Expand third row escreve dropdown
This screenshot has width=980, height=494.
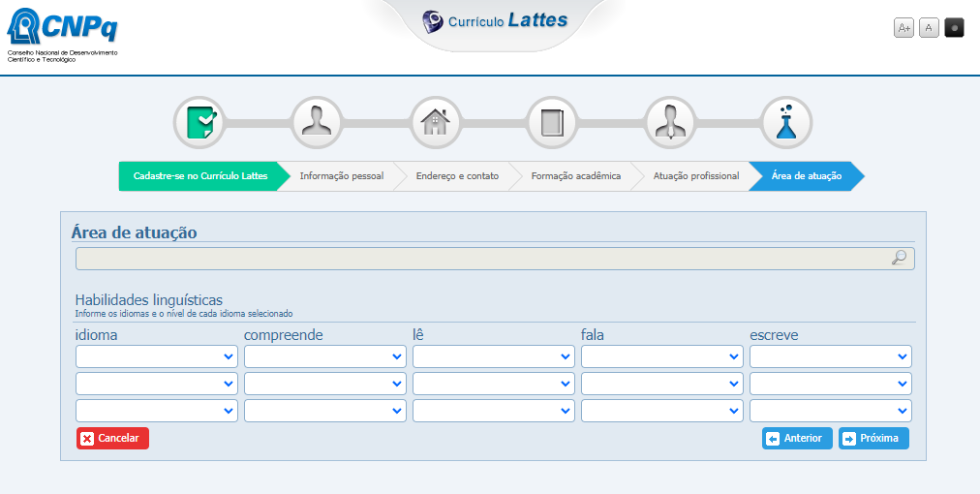pos(831,411)
